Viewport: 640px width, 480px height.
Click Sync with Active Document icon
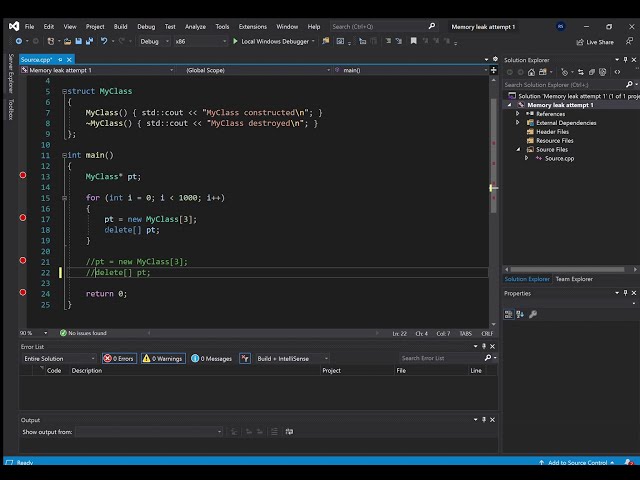[581, 72]
